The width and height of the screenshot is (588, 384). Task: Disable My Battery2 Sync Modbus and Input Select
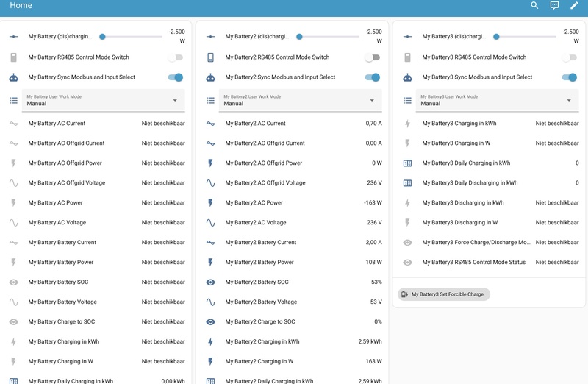coord(373,77)
